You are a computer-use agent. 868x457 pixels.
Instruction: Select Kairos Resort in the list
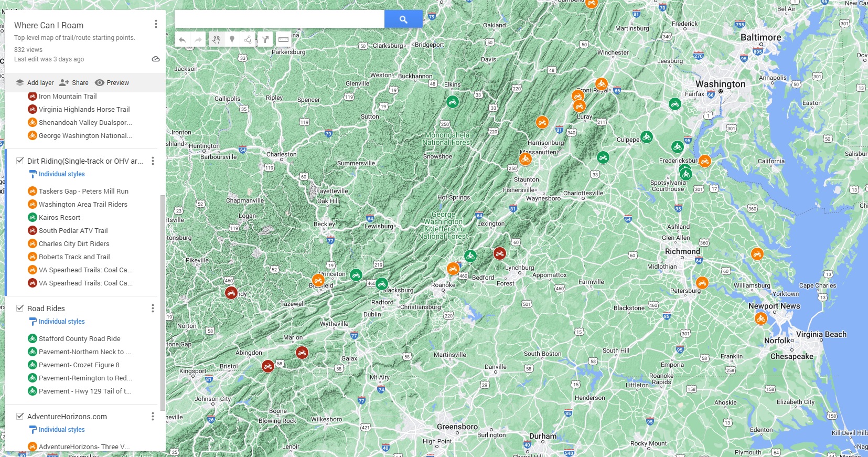59,218
